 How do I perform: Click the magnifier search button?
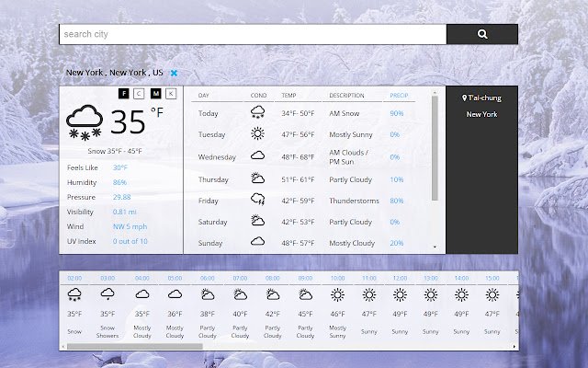482,34
